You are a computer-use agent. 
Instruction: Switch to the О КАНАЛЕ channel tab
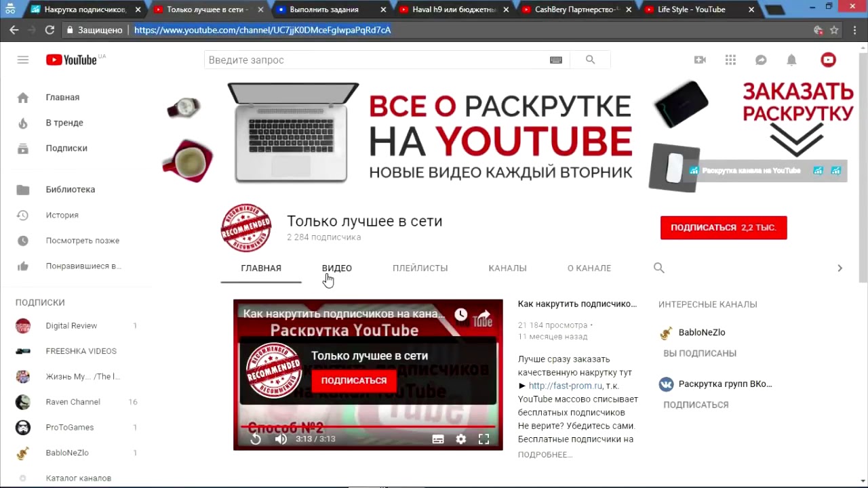[589, 268]
